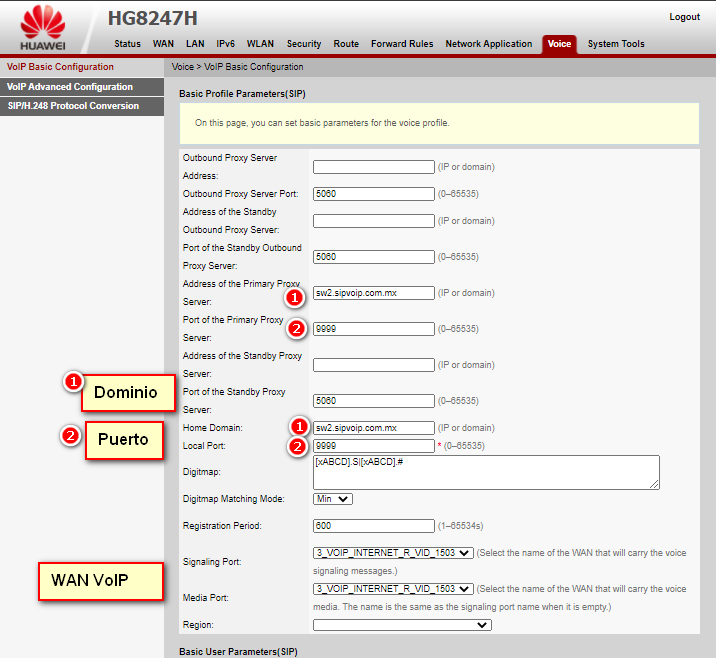Screen dimensions: 716x658
Task: Switch to the System Tools tab
Action: 616,44
